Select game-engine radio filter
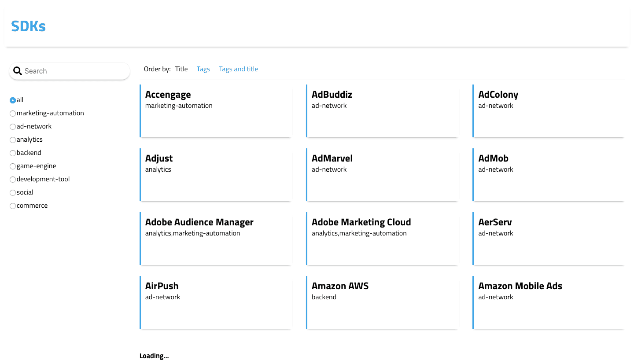This screenshot has height=364, width=634. point(13,166)
